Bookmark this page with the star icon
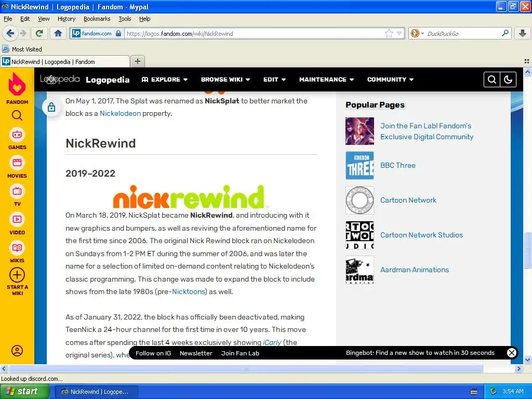532x399 pixels. 389,33
